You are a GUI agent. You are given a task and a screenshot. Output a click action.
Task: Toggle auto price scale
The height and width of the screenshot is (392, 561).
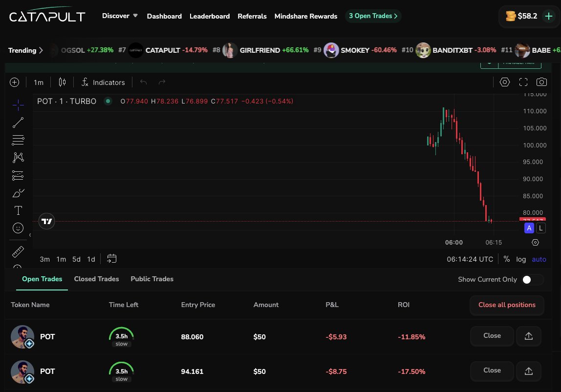pos(539,259)
